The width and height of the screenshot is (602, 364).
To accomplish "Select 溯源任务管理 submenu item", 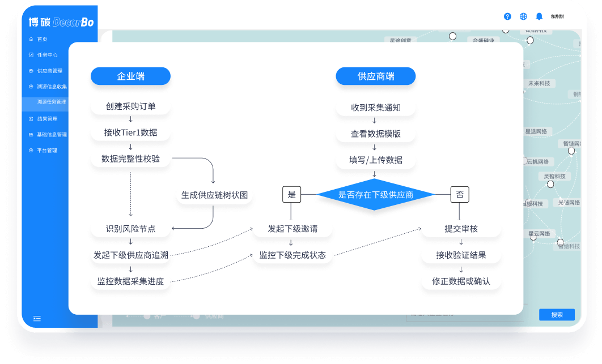I will tap(52, 102).
